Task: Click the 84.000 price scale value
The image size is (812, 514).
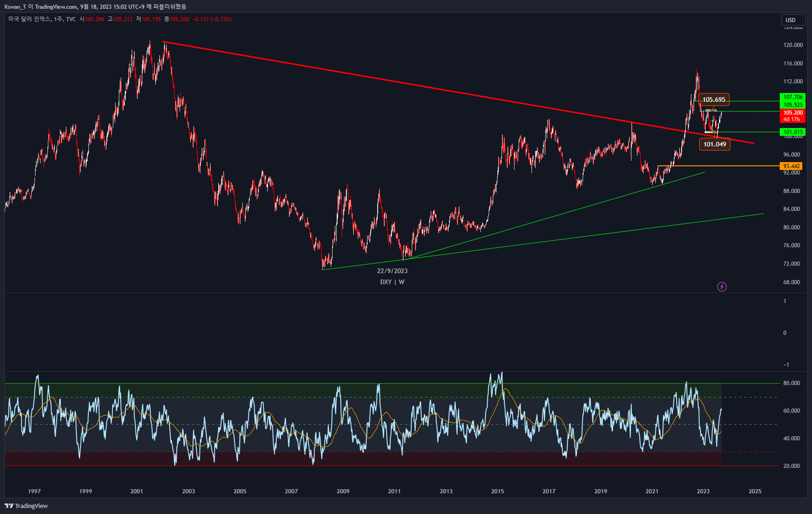Action: click(x=791, y=209)
